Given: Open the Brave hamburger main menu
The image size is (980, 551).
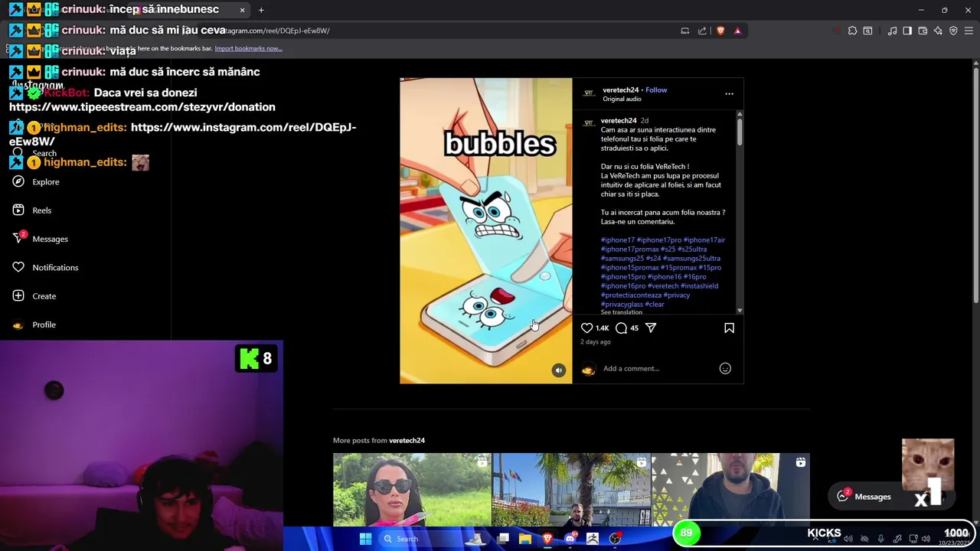Looking at the screenshot, I should [x=969, y=31].
